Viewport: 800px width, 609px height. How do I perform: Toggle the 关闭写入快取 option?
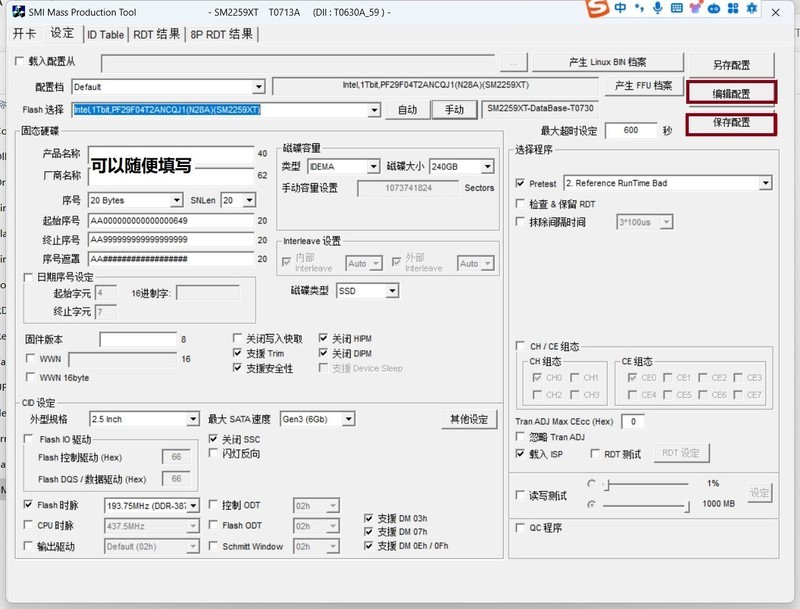pyautogui.click(x=236, y=338)
